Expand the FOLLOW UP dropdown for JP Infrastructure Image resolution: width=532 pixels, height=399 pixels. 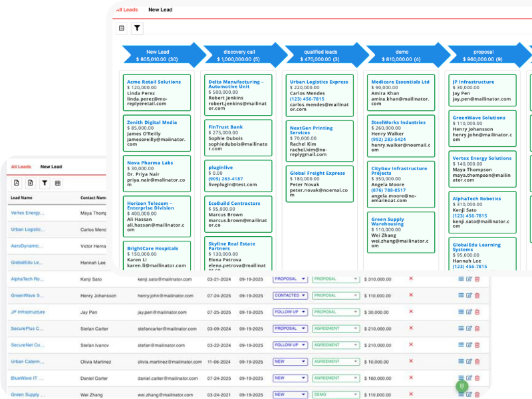pos(289,312)
